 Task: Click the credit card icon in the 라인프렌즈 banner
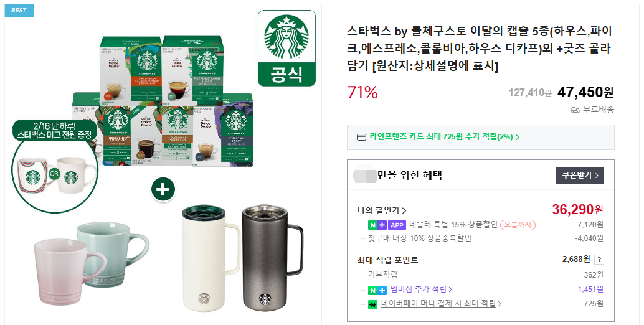pos(361,138)
